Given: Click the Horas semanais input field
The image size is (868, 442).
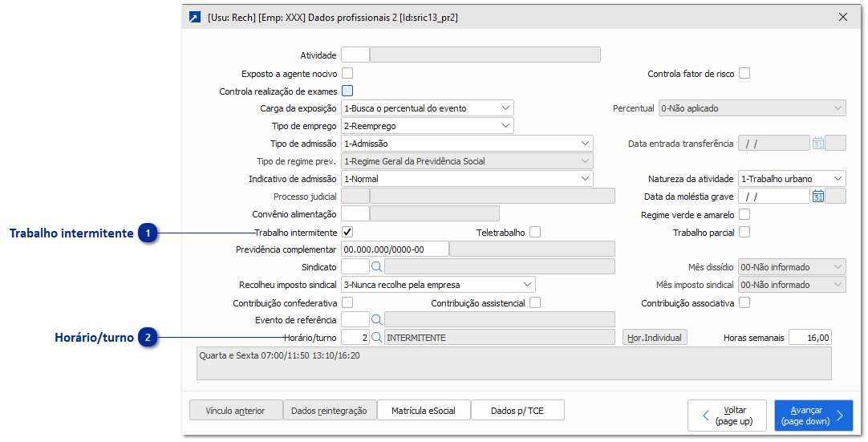Looking at the screenshot, I should coord(810,338).
